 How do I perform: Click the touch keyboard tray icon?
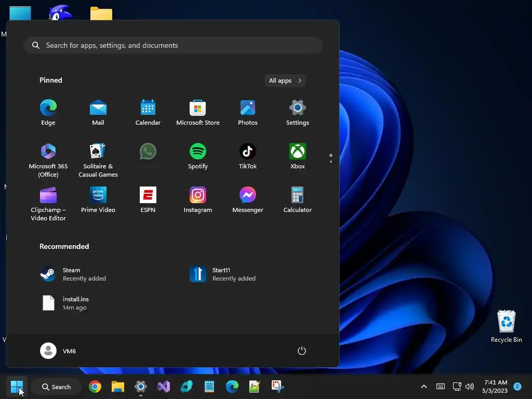pos(441,387)
